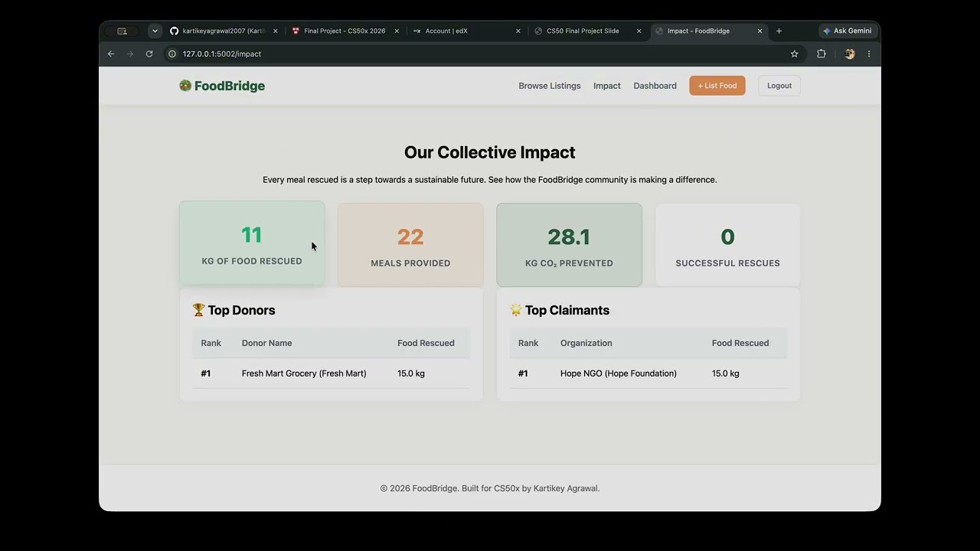The height and width of the screenshot is (551, 980).
Task: Open the Impact nav link
Action: coord(607,86)
